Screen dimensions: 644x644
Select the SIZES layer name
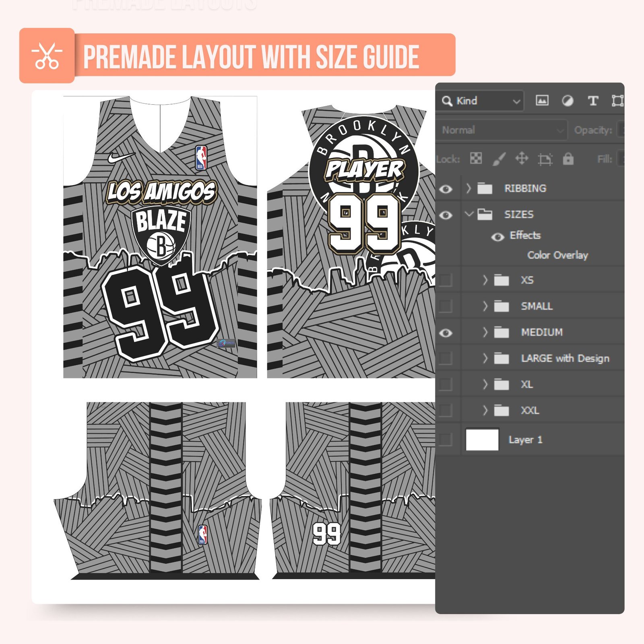519,215
